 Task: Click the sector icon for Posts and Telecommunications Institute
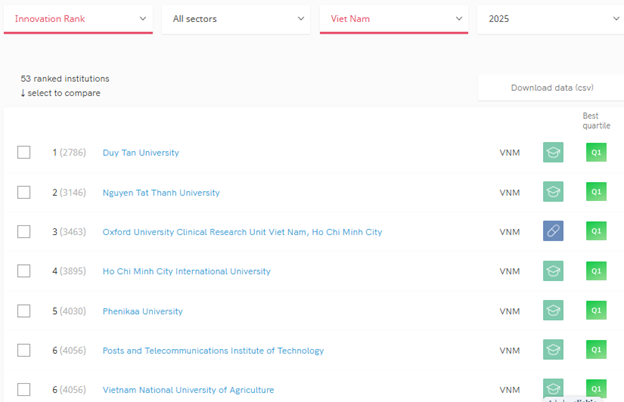(553, 349)
